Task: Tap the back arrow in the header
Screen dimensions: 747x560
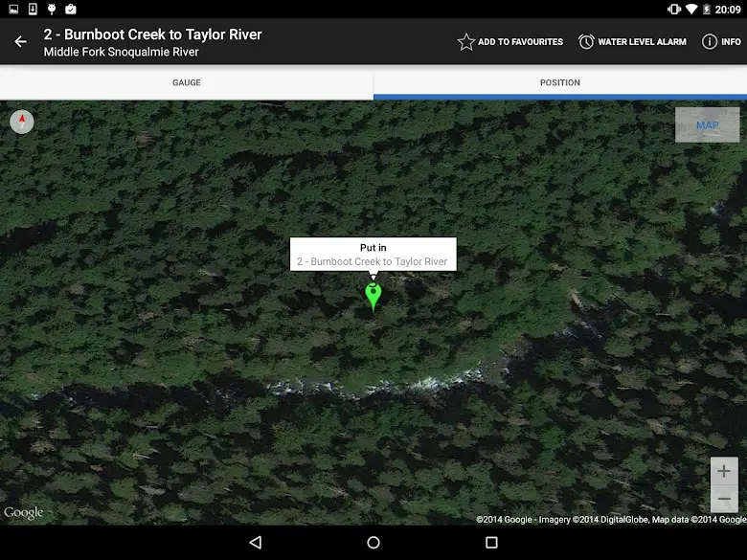Action: (20, 42)
